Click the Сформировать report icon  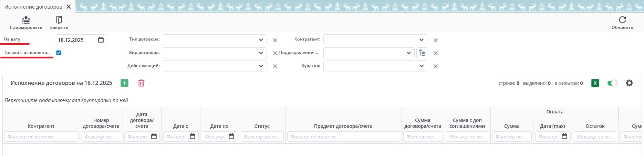26,20
